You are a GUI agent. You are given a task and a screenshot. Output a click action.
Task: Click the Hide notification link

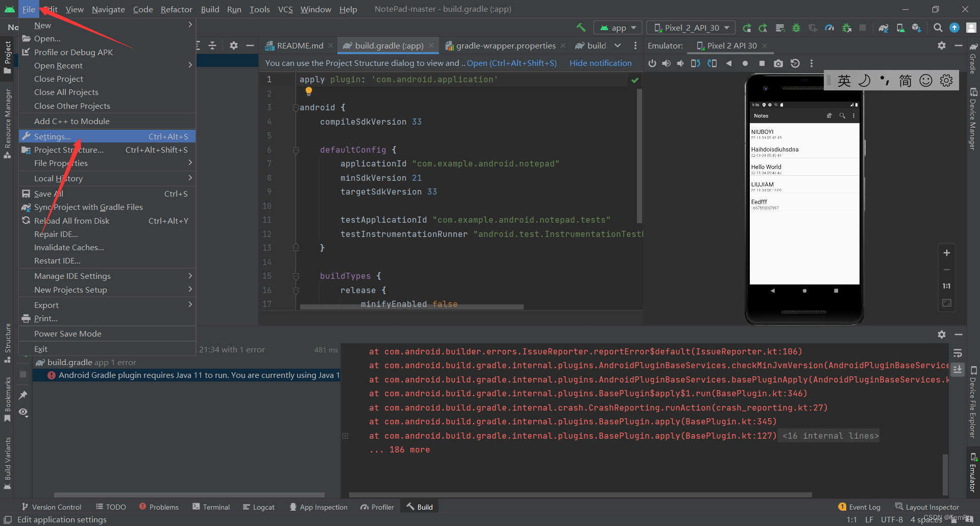[x=601, y=63]
